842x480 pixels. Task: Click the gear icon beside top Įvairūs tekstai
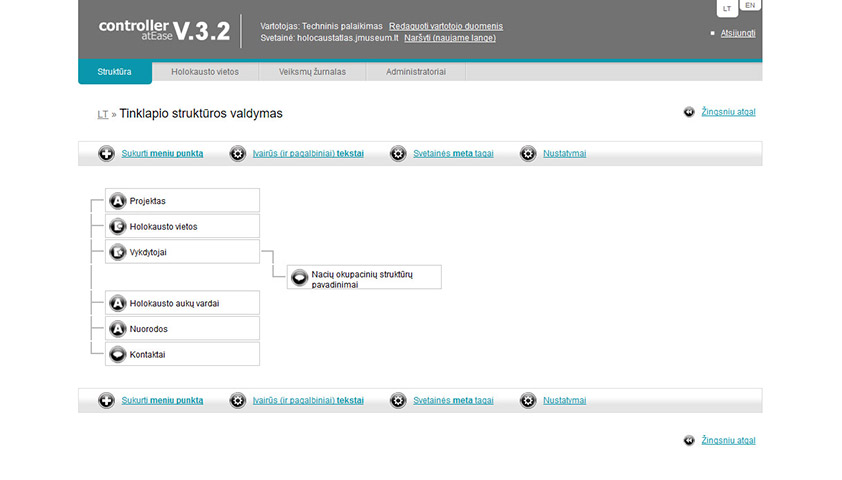pos(237,154)
